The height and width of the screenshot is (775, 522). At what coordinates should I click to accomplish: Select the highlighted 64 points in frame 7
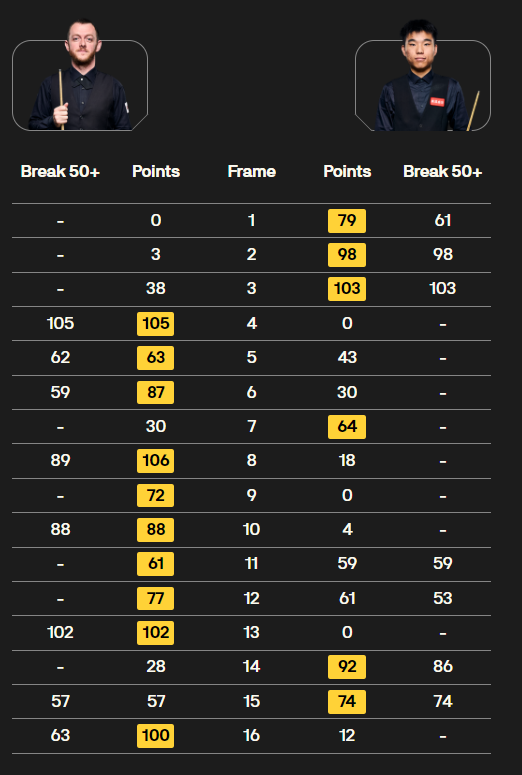click(347, 427)
